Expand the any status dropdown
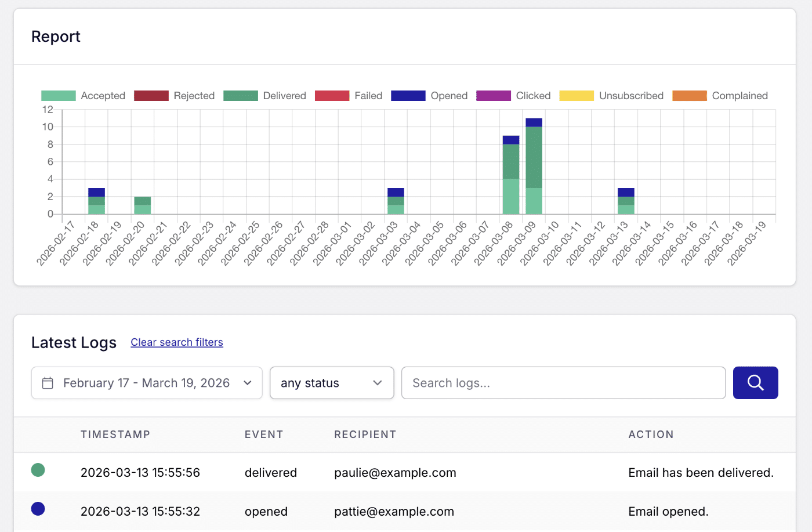The height and width of the screenshot is (532, 812). click(x=332, y=383)
